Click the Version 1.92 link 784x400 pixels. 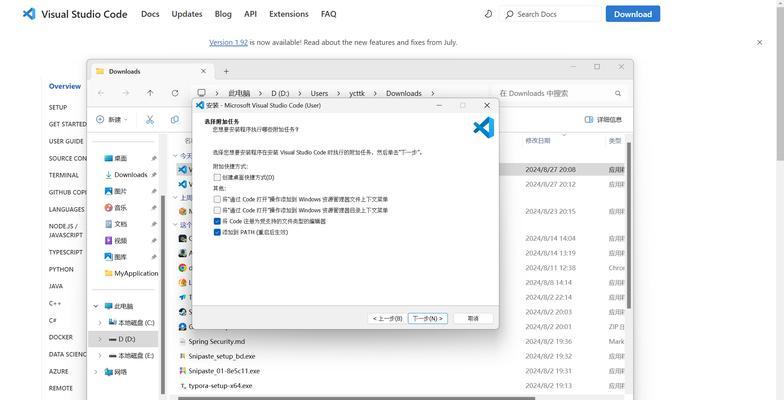point(228,42)
